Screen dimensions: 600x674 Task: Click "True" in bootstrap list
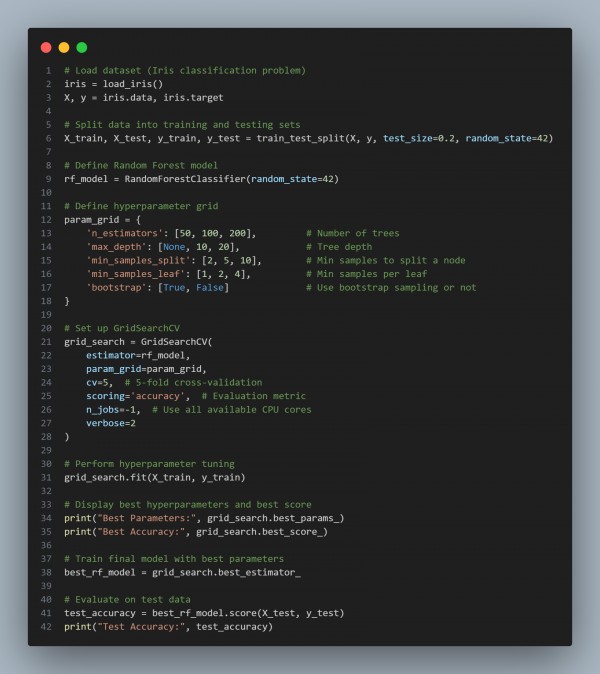tap(174, 288)
